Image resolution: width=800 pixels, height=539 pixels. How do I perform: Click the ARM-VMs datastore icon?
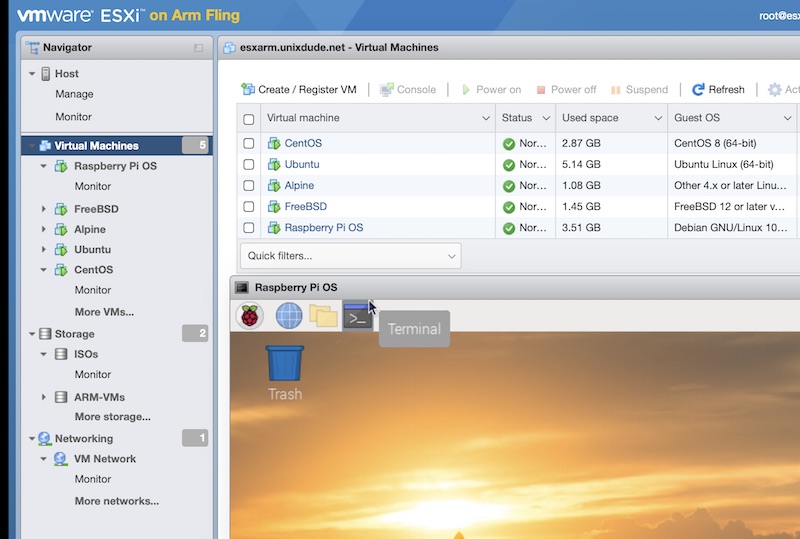(61, 397)
